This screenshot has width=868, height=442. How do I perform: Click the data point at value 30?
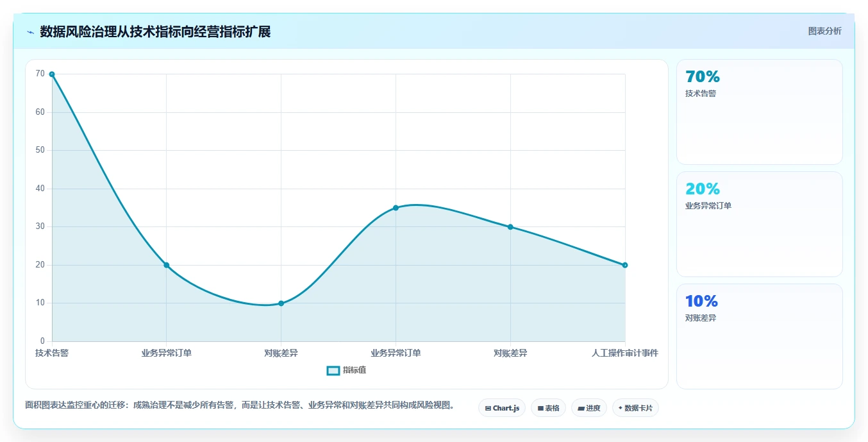[x=510, y=227]
